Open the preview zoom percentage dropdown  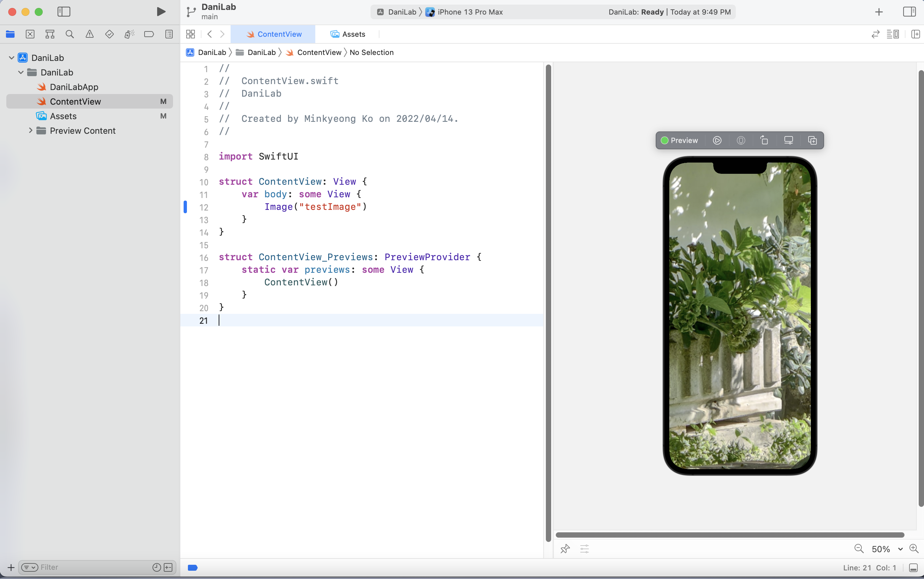(900, 549)
